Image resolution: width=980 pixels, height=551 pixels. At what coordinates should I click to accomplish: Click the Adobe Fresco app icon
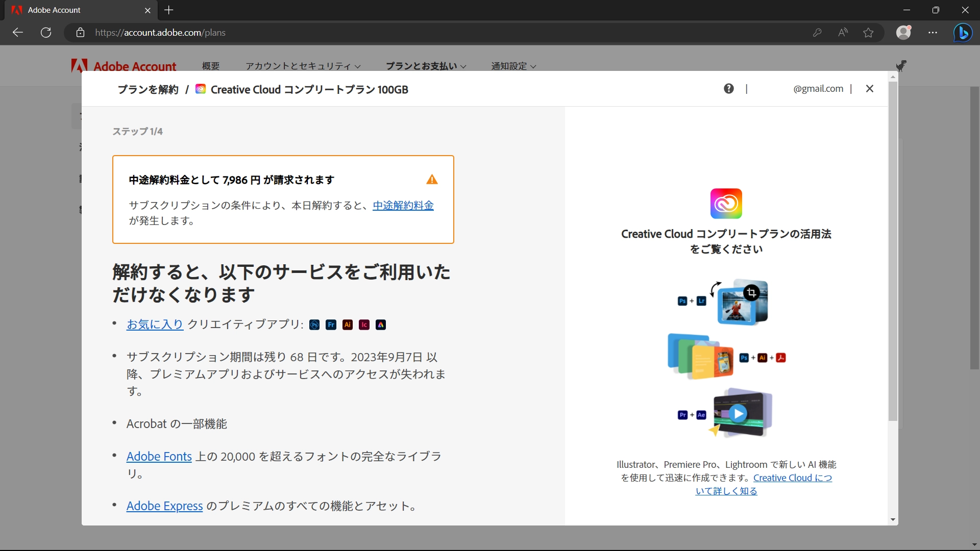[331, 324]
